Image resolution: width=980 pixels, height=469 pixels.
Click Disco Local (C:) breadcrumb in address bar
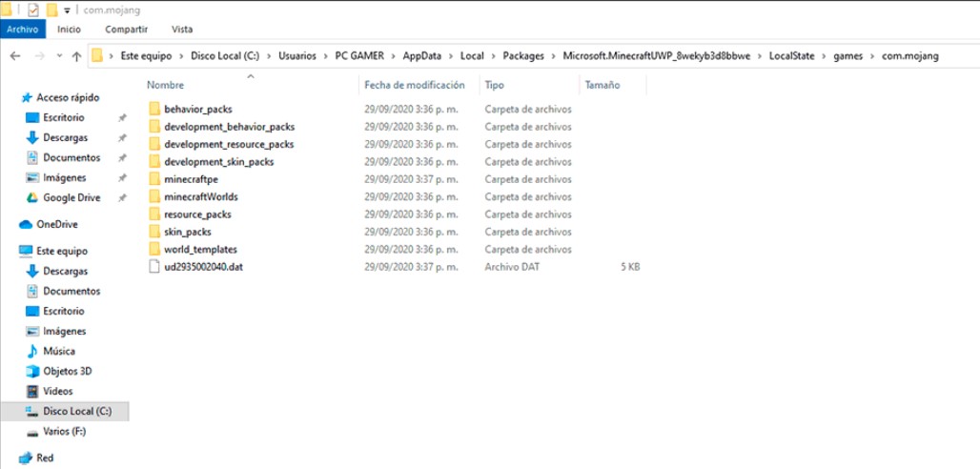pyautogui.click(x=225, y=55)
